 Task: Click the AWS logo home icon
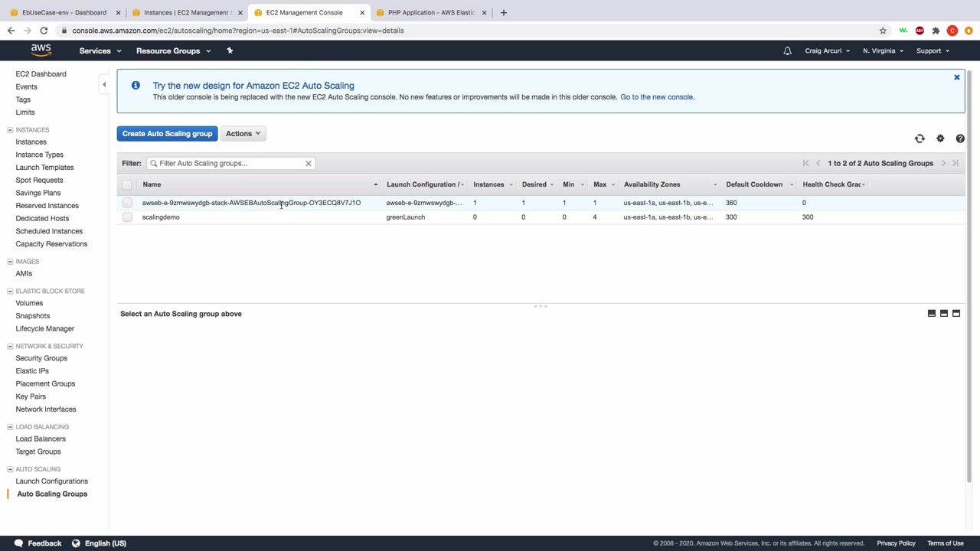[x=41, y=51]
